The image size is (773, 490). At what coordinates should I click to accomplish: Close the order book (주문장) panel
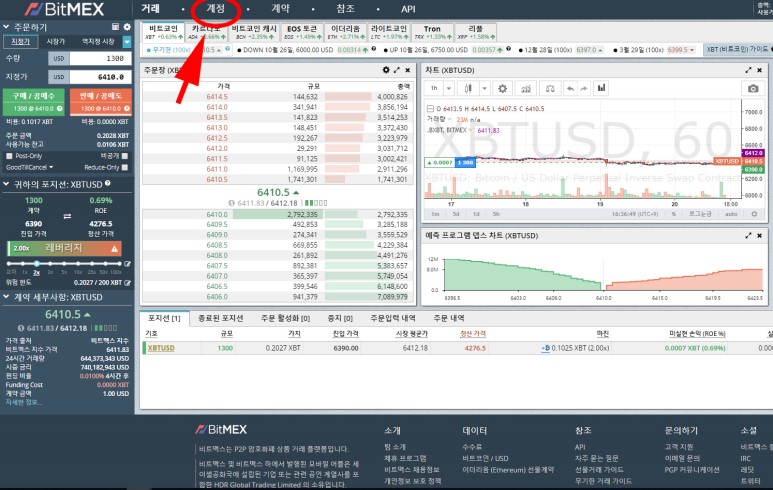tap(408, 70)
